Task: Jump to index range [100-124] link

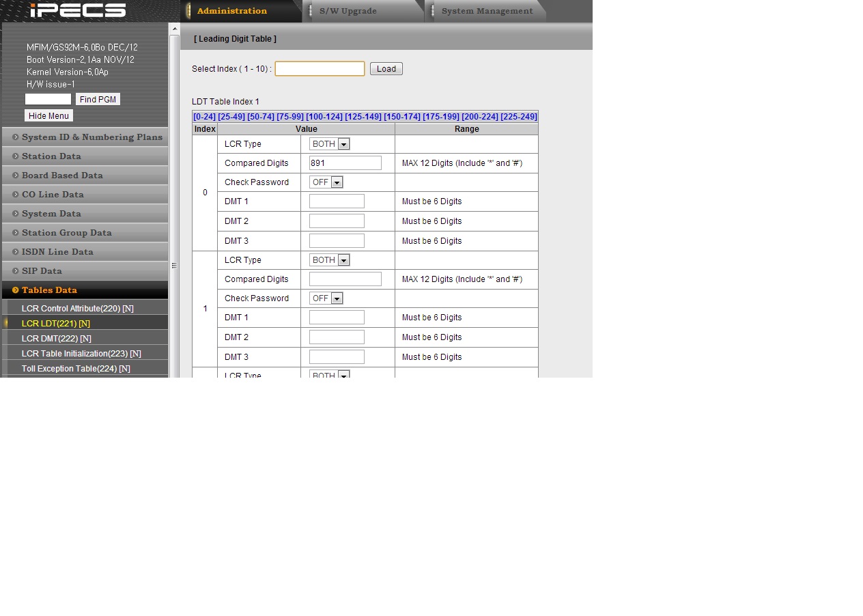Action: tap(324, 117)
